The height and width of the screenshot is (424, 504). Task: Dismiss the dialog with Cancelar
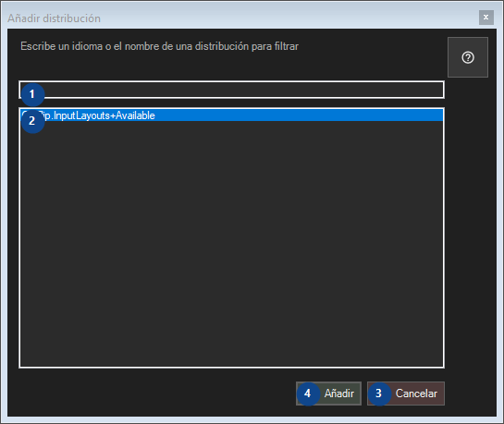406,394
